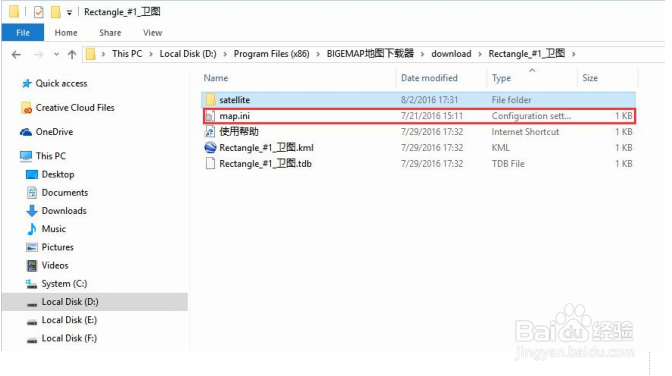Screen dimensions: 672x376
Task: Open OneDrive in the navigation pane
Action: click(x=54, y=132)
